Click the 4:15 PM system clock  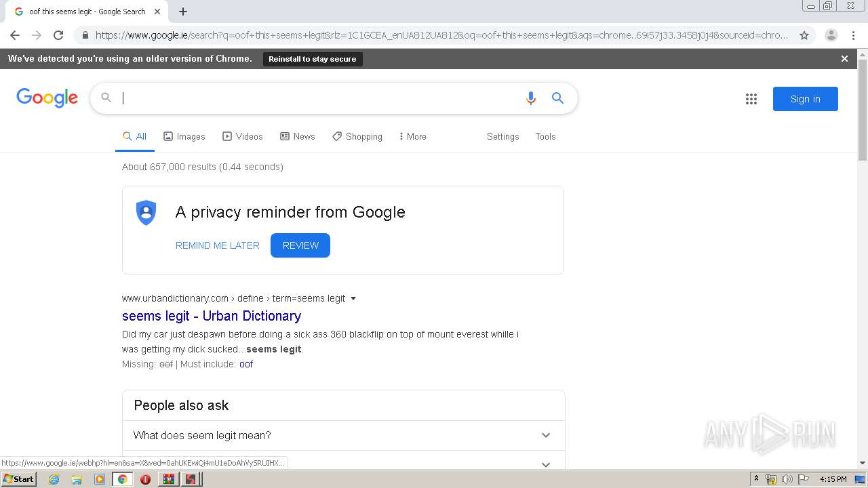833,479
